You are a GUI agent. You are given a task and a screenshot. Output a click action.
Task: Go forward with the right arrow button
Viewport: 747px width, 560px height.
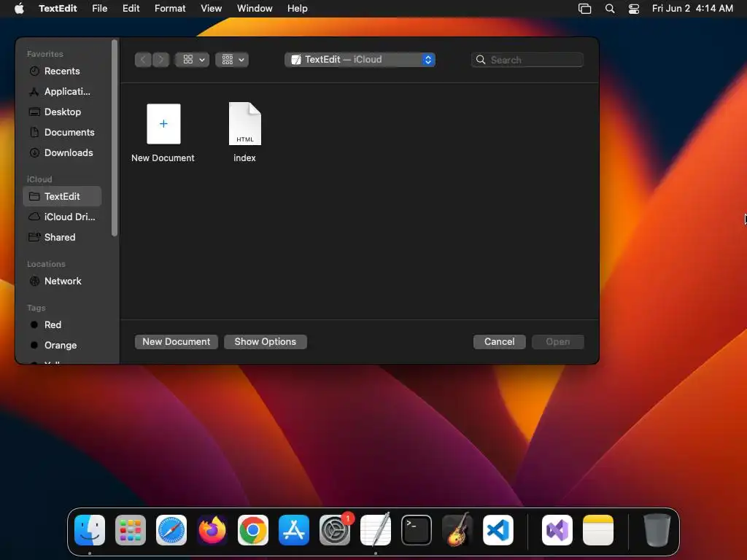[x=160, y=60]
